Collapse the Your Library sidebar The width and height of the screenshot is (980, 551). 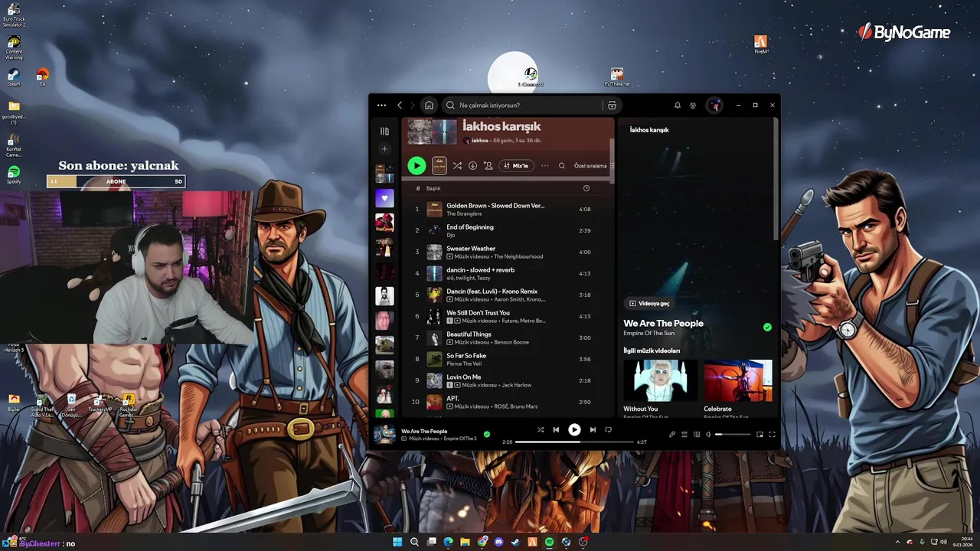pos(384,131)
